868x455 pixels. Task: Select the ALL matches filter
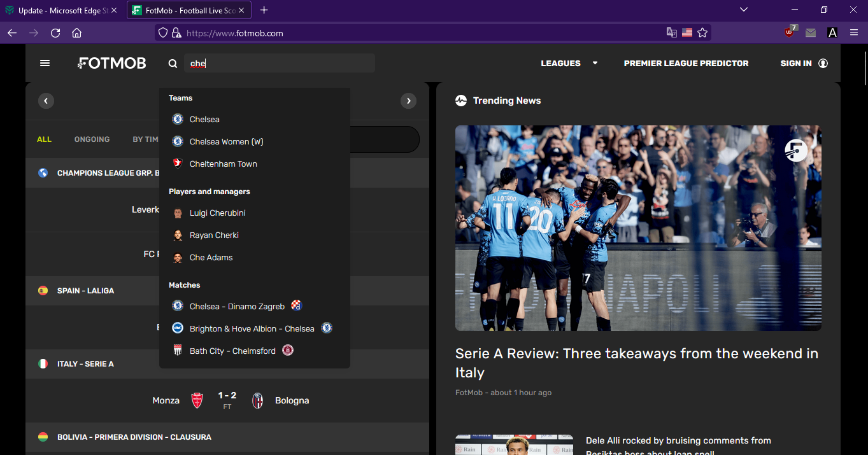[44, 139]
